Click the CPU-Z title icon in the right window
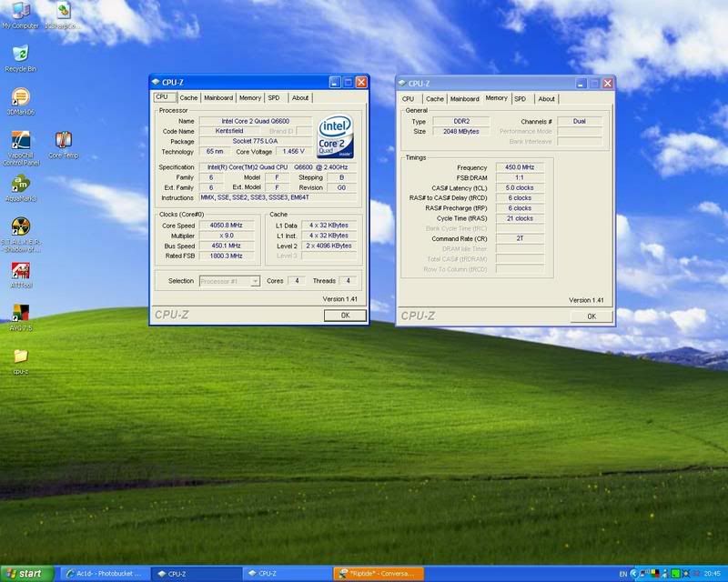 [402, 83]
